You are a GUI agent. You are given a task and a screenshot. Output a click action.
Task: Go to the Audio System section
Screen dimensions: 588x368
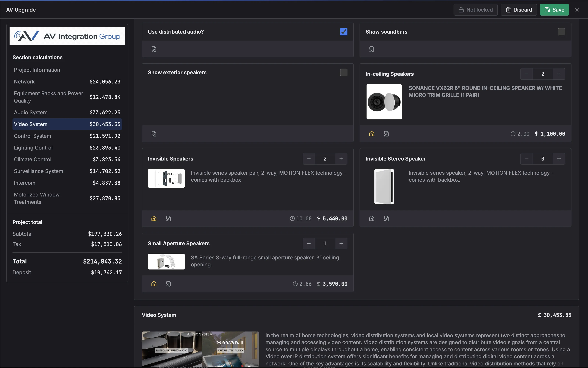[x=67, y=112]
